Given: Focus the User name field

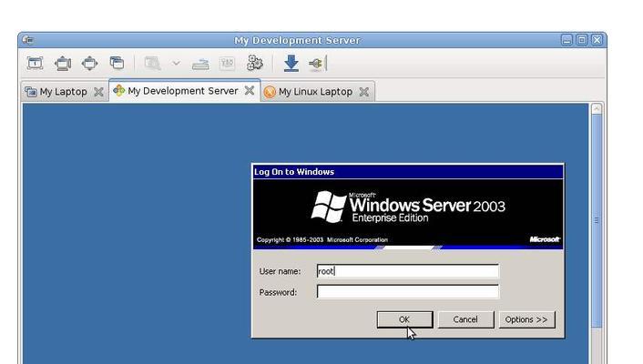Looking at the screenshot, I should (408, 271).
